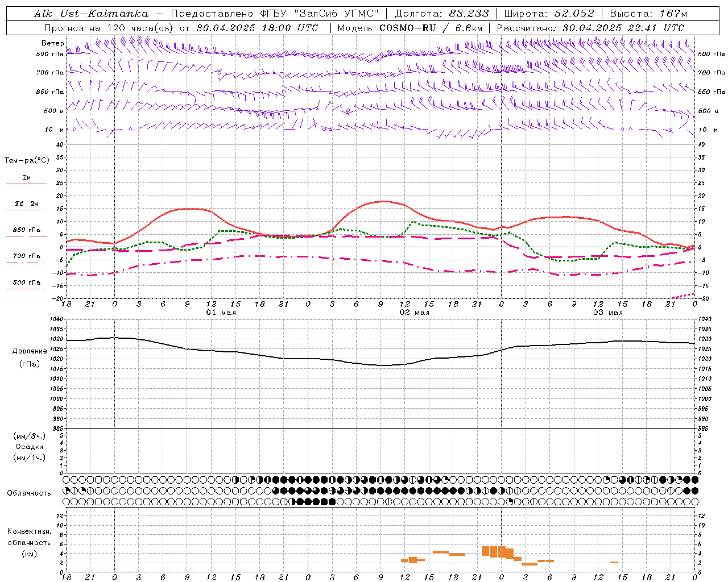
Task: Click the 700 гПа entry in the temperature legend
Action: tap(27, 256)
